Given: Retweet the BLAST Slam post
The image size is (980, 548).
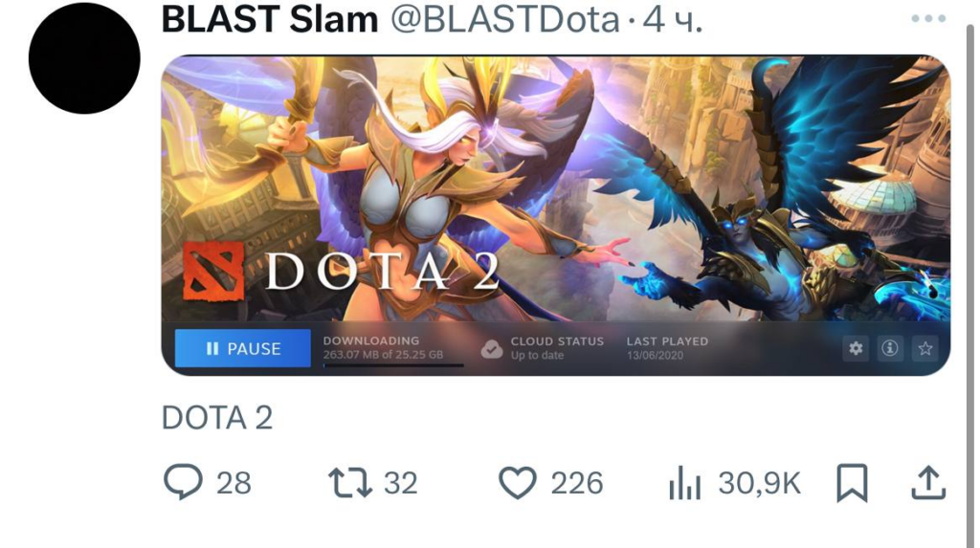Looking at the screenshot, I should 350,482.
